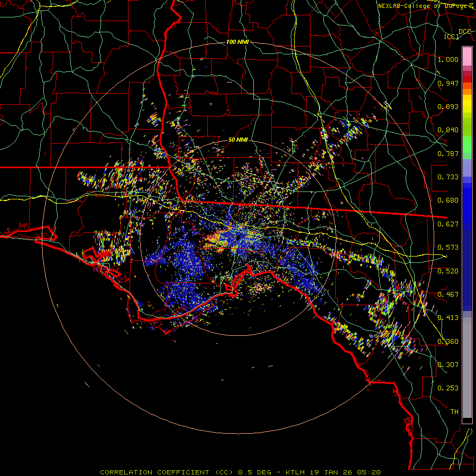
Task: Click the 0.627 scale value
Action: [448, 224]
